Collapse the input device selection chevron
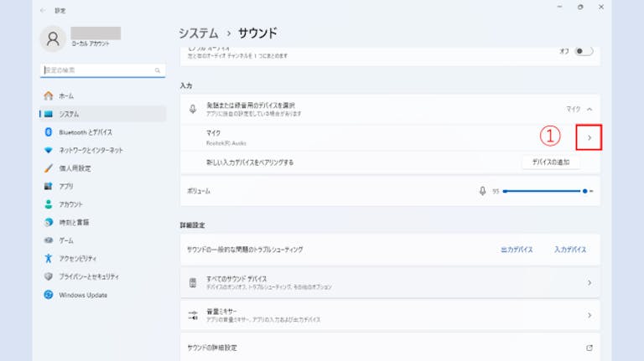644x361 pixels. click(589, 109)
